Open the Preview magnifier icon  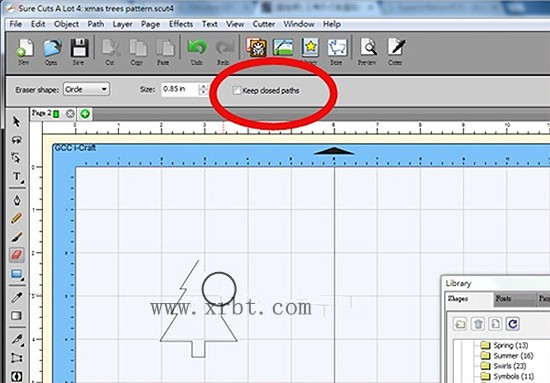coord(368,52)
